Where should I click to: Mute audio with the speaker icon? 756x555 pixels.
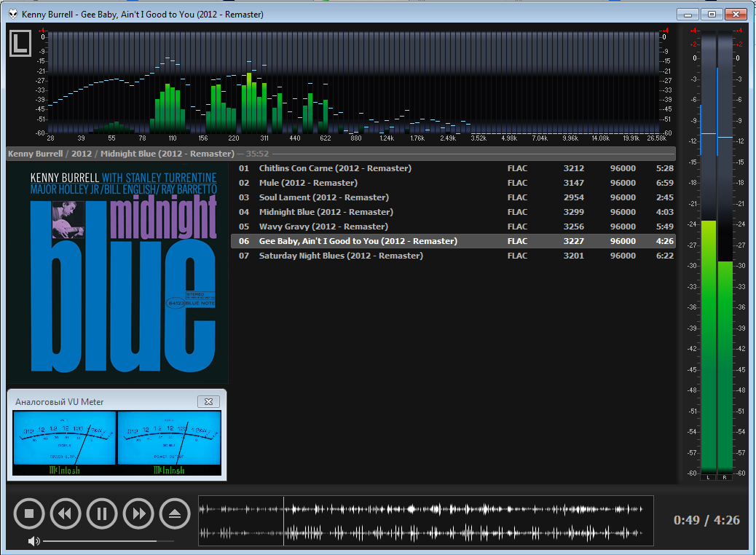(x=34, y=541)
